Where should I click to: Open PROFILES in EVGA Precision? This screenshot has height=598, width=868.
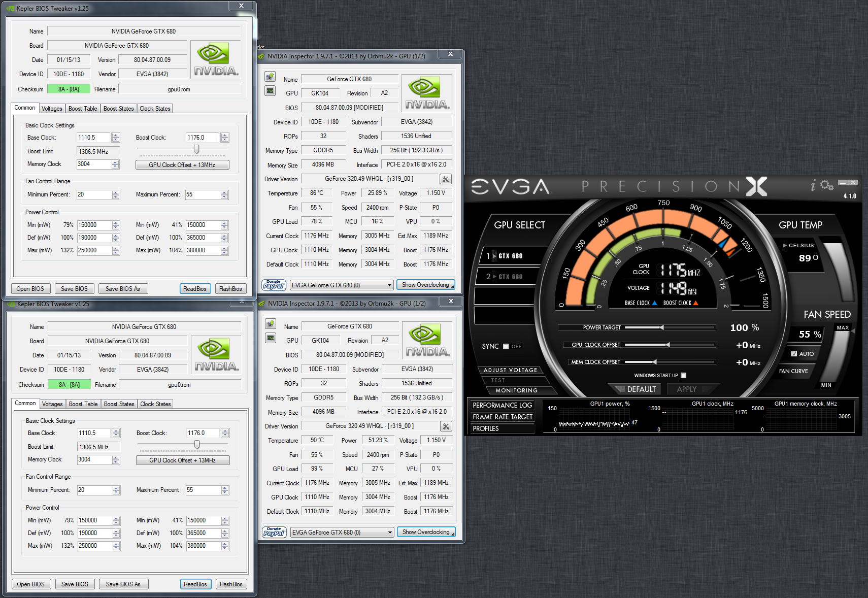502,428
